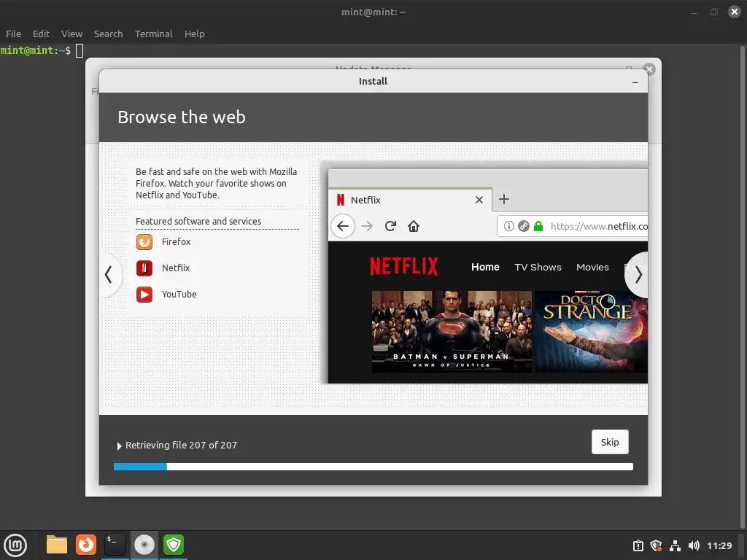
Task: Open the Files folder from the panel
Action: click(x=57, y=545)
